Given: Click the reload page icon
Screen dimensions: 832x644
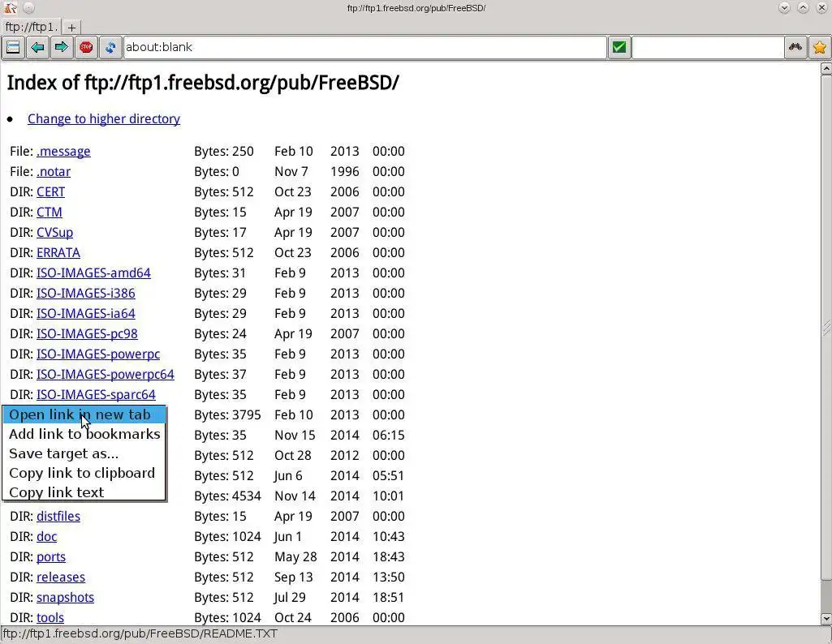Looking at the screenshot, I should [x=110, y=47].
